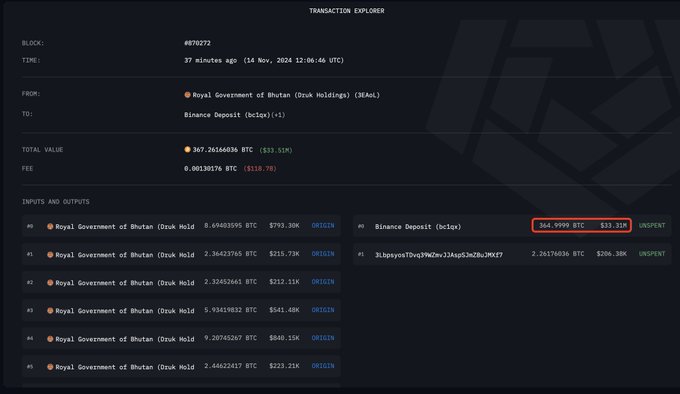Viewport: 680px width, 394px height.
Task: Click $223.21K value on input #5
Action: click(x=284, y=366)
